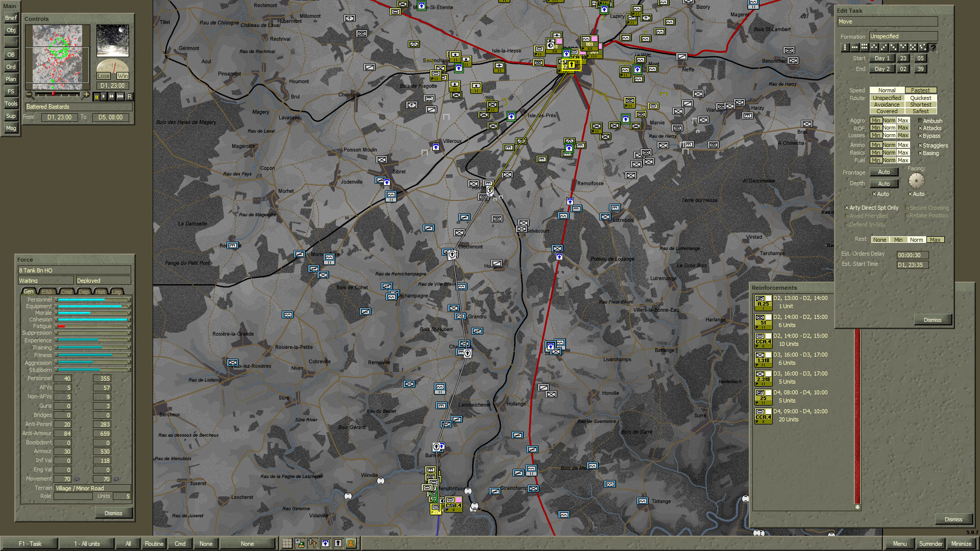The image size is (980, 551).
Task: Toggle the Stragglers option
Action: click(x=921, y=145)
